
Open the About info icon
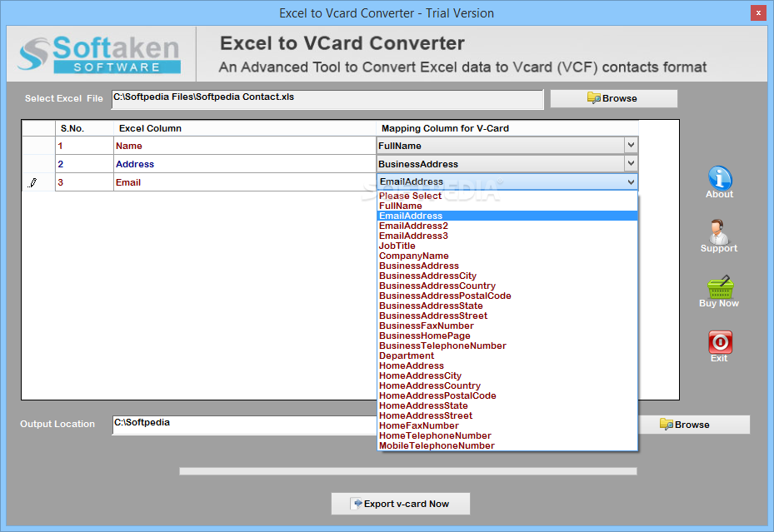pos(720,178)
